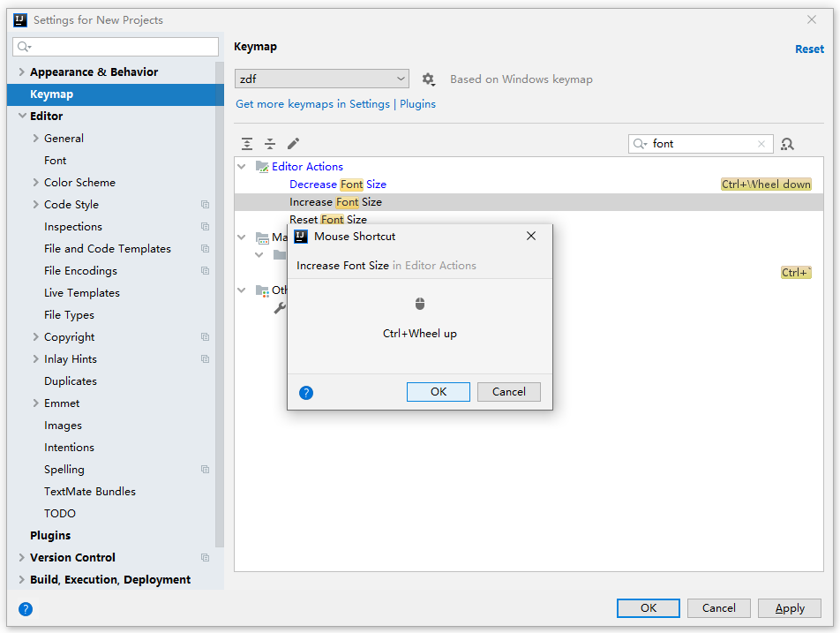
Task: Click project-level icon next to File and Code Templates
Action: tap(206, 248)
